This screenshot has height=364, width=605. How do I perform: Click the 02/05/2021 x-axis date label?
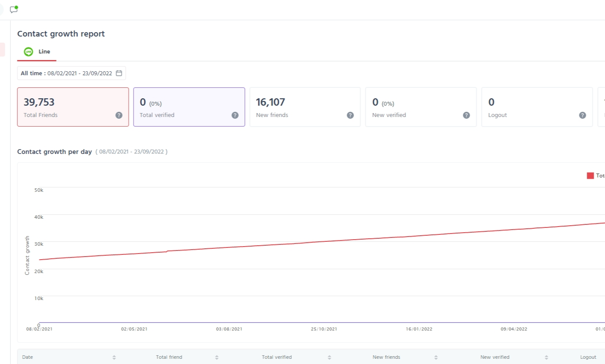[x=134, y=329]
